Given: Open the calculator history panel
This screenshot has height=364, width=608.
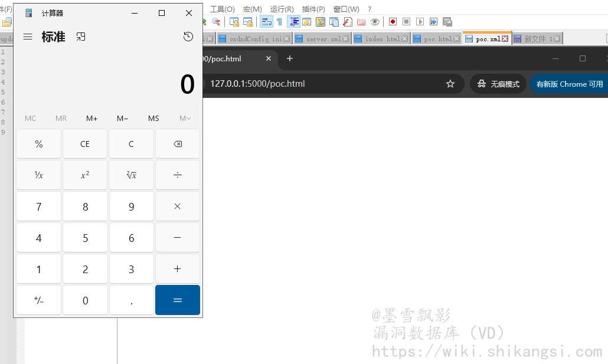Looking at the screenshot, I should (188, 37).
